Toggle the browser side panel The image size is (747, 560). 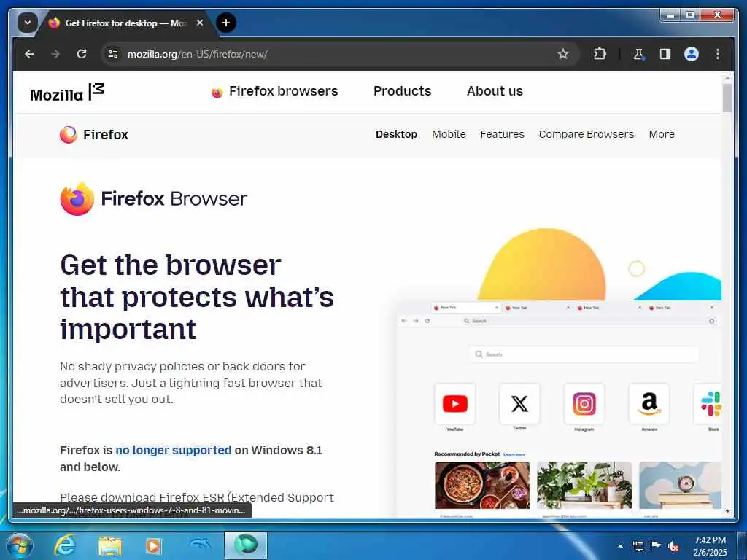point(665,54)
